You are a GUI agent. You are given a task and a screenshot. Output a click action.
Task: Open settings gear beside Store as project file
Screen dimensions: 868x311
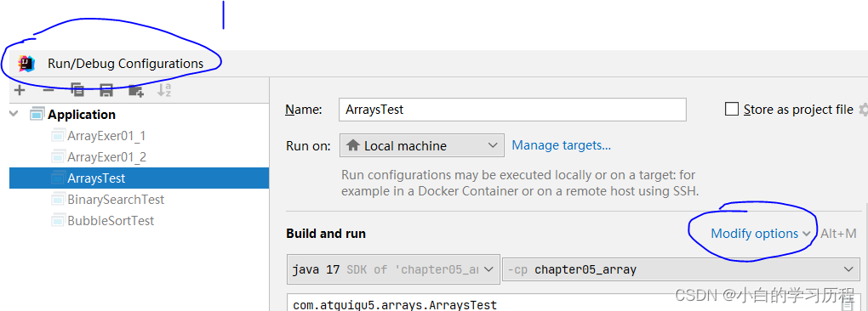[x=863, y=110]
